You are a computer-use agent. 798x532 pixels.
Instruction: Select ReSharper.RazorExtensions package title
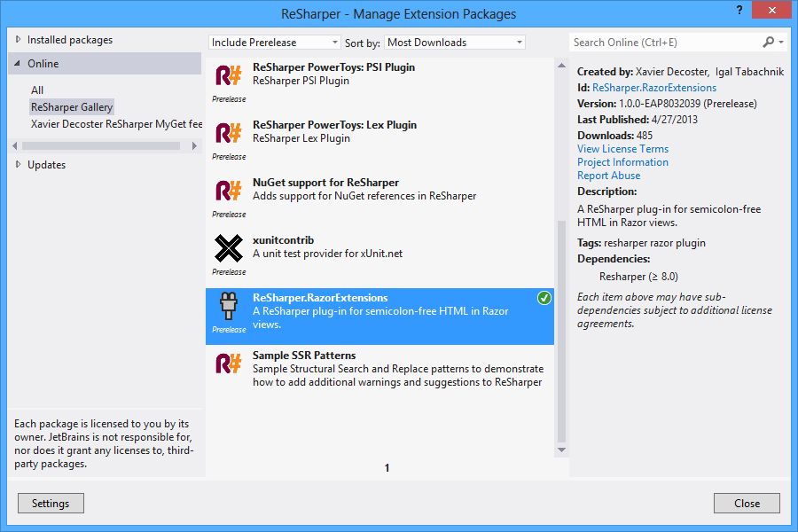[x=320, y=298]
